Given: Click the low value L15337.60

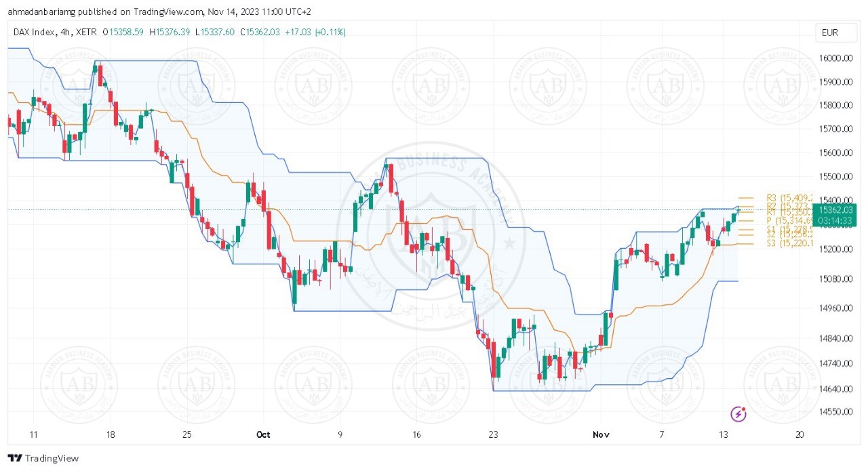Looking at the screenshot, I should [215, 31].
